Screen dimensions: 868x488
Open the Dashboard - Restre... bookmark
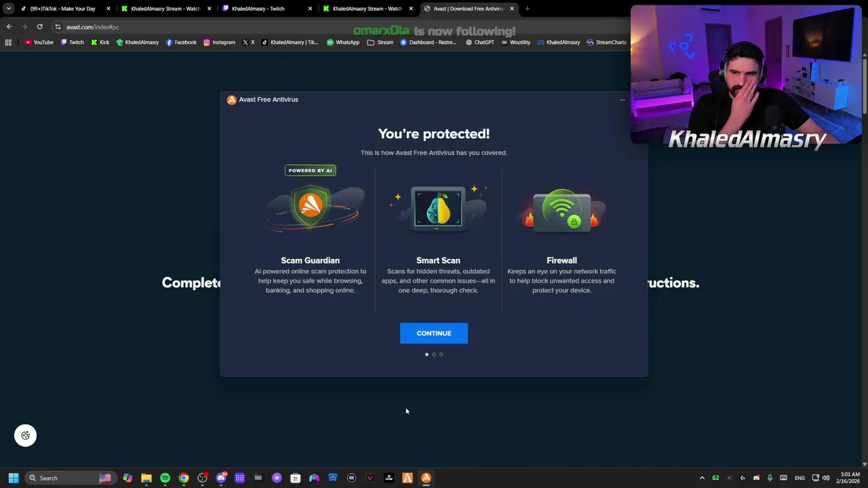coord(428,42)
